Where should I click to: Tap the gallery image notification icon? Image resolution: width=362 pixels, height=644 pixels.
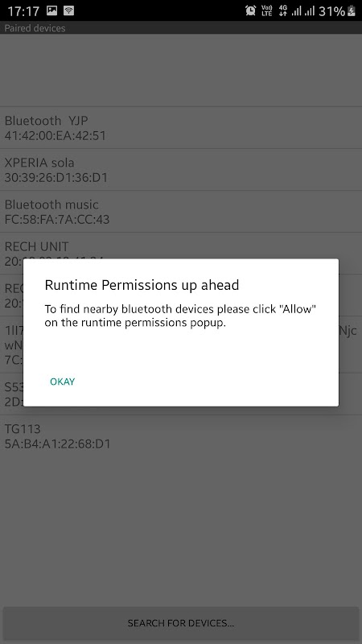(51, 10)
